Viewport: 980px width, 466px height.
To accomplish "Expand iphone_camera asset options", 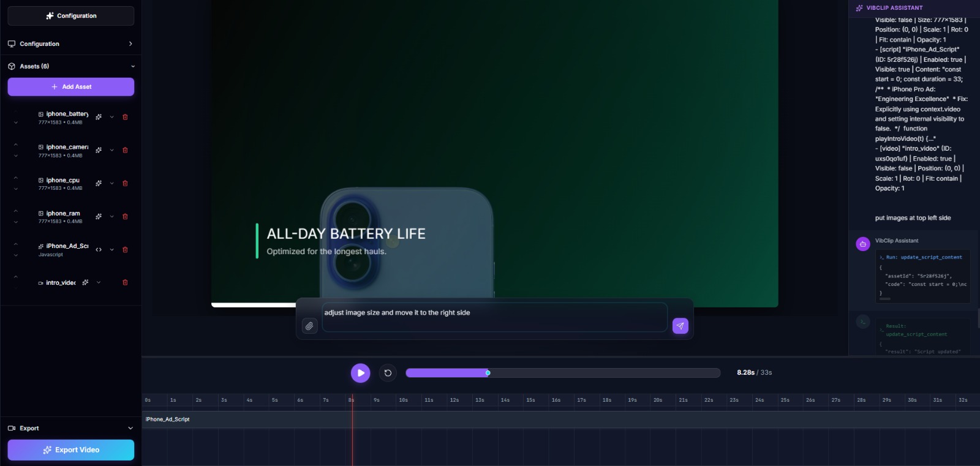I will pyautogui.click(x=112, y=150).
